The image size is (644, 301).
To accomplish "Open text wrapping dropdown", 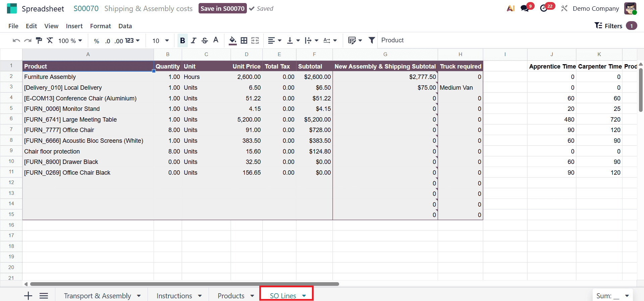I will coord(312,41).
